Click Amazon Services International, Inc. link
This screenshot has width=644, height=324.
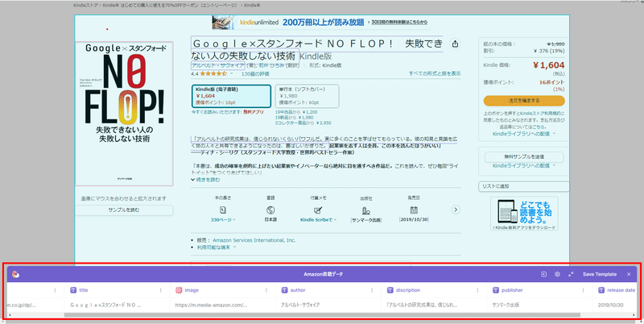coord(254,240)
